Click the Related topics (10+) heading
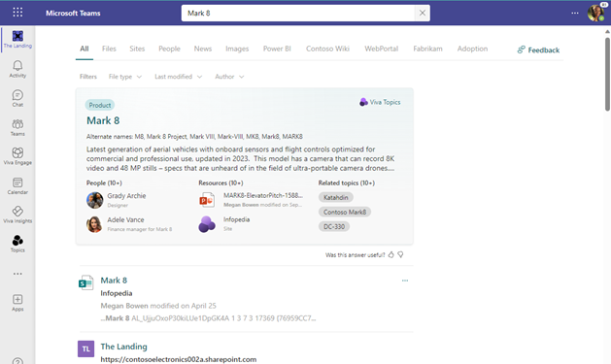The image size is (611, 364). 347,183
